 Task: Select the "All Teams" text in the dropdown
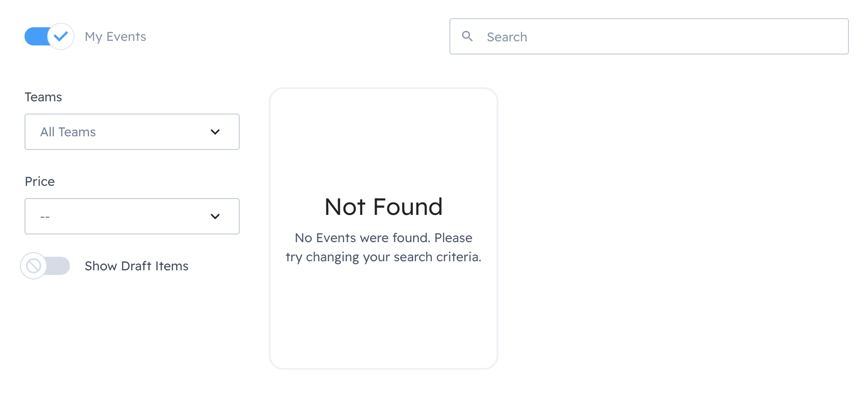[x=68, y=132]
